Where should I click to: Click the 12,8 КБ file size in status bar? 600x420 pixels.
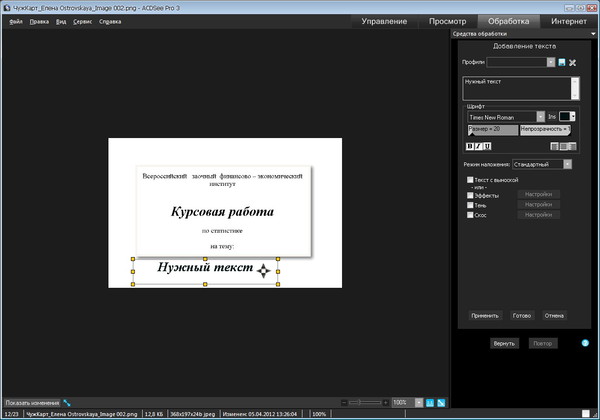154,414
